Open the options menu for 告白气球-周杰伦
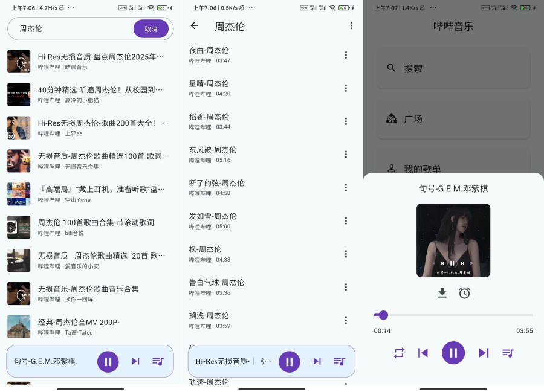This screenshot has height=392, width=544. [346, 287]
